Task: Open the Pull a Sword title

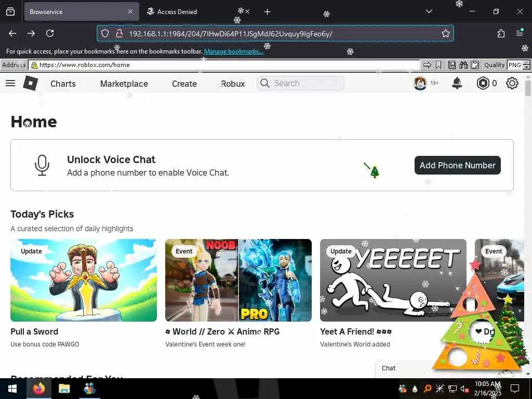Action: click(x=34, y=331)
